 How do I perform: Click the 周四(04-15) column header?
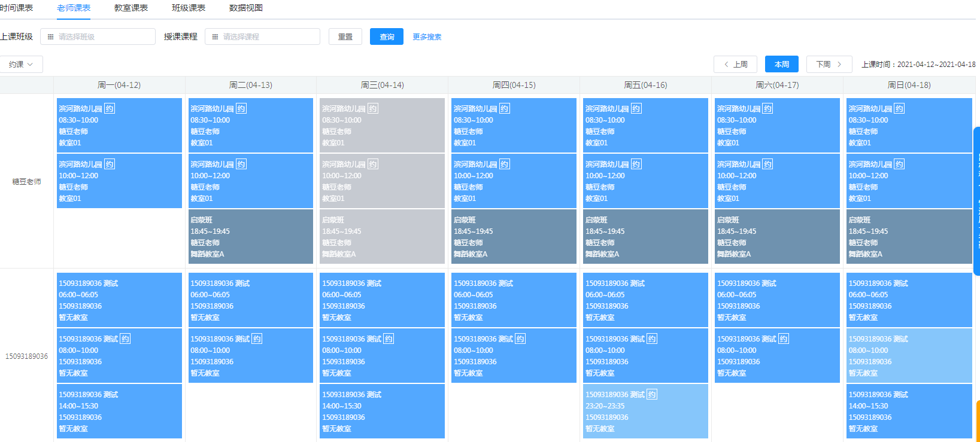click(x=514, y=85)
